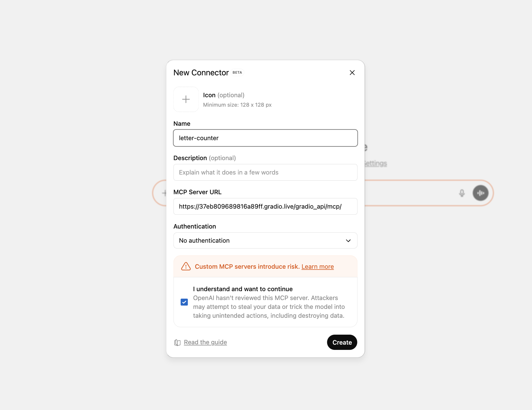Focus the Description input field
This screenshot has width=532, height=410.
coord(265,172)
